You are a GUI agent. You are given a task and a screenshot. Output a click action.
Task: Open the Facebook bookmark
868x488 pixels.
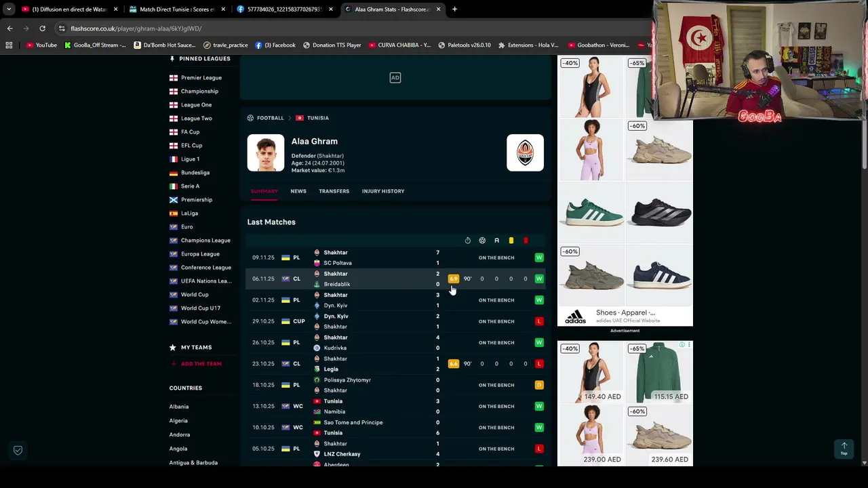click(x=275, y=45)
